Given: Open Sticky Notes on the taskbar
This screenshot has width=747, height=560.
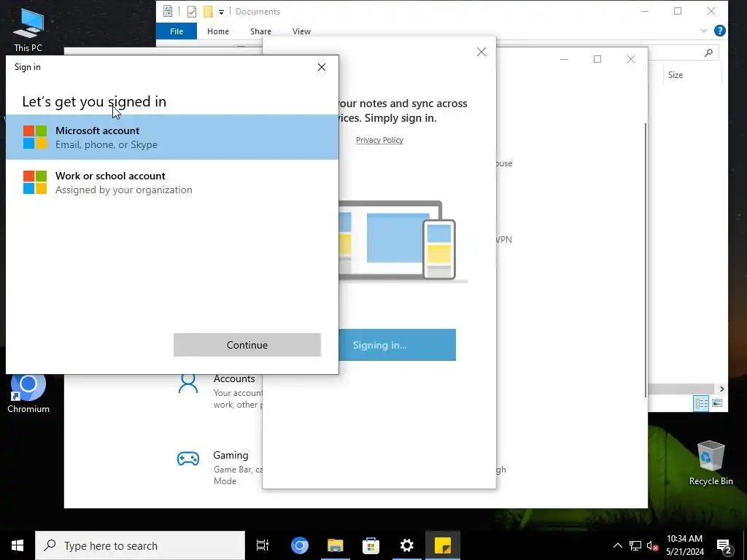Looking at the screenshot, I should click(443, 545).
